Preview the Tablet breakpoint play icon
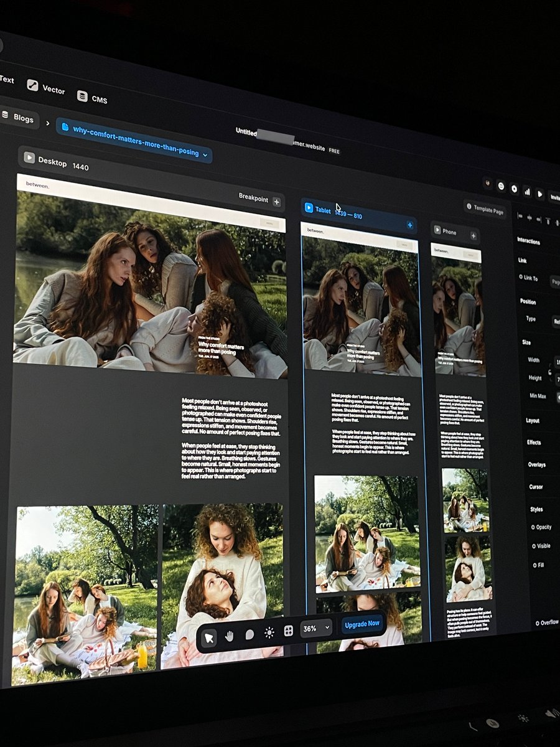This screenshot has width=560, height=747. point(309,209)
